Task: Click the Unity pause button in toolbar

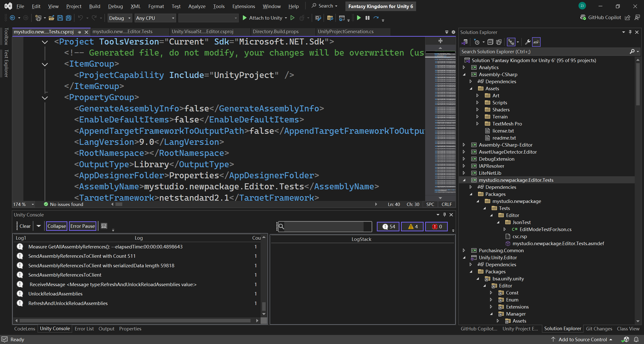Action: point(367,18)
